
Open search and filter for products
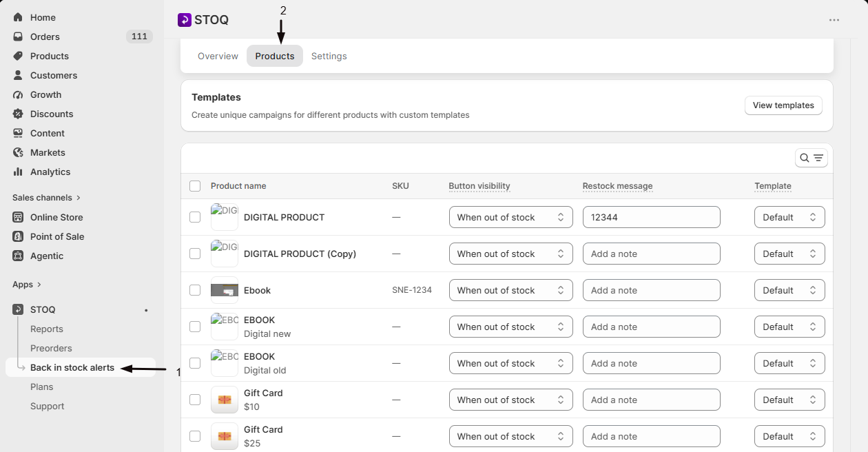812,158
